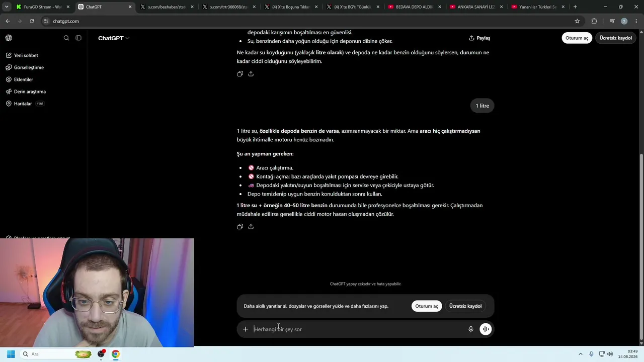Click the chatgpt.com address bar
Screen dimensions: 644x362
pos(307,21)
